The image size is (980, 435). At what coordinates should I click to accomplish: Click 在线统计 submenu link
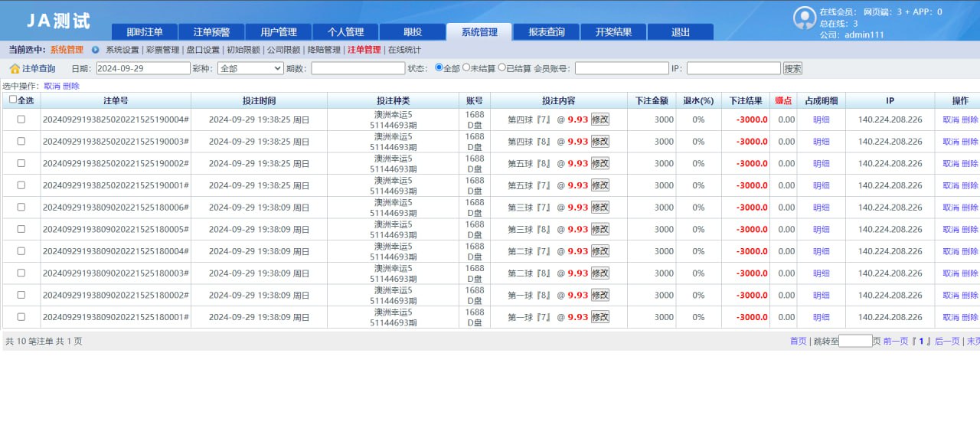(x=404, y=50)
